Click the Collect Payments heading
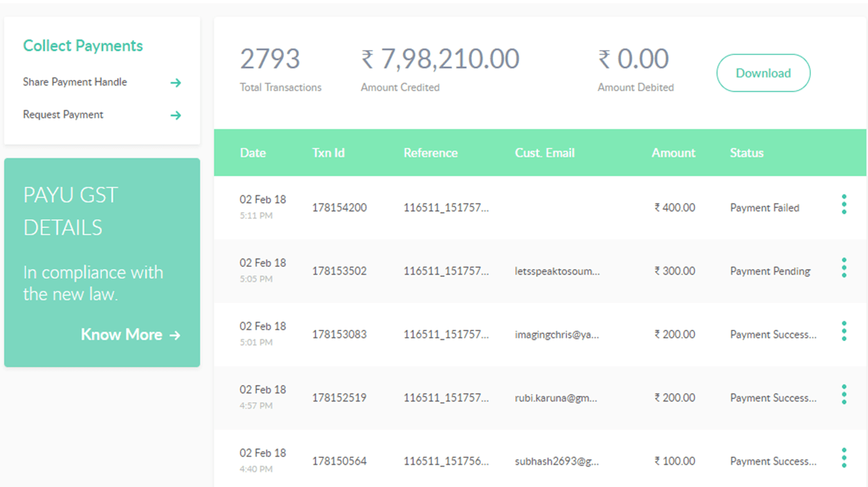The width and height of the screenshot is (868, 487). coord(83,46)
